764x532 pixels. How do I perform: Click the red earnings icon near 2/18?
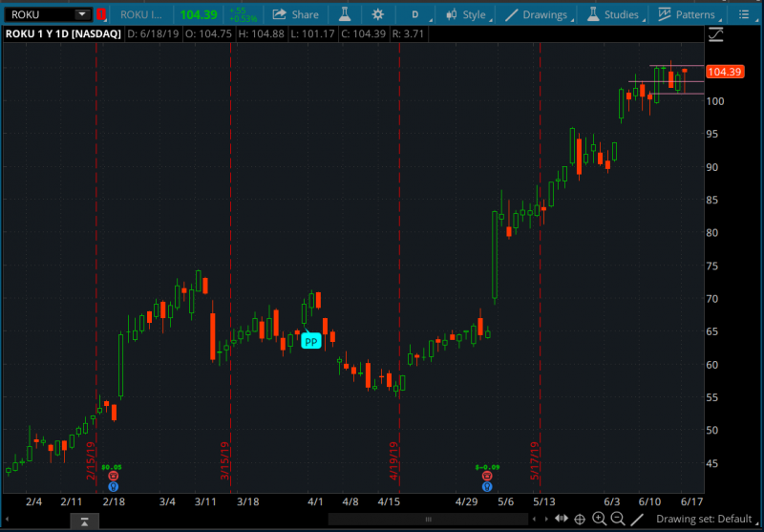pyautogui.click(x=113, y=476)
